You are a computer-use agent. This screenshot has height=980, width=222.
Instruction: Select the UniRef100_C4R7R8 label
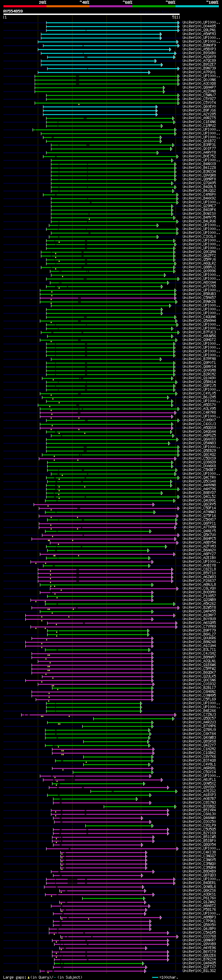click(x=199, y=412)
